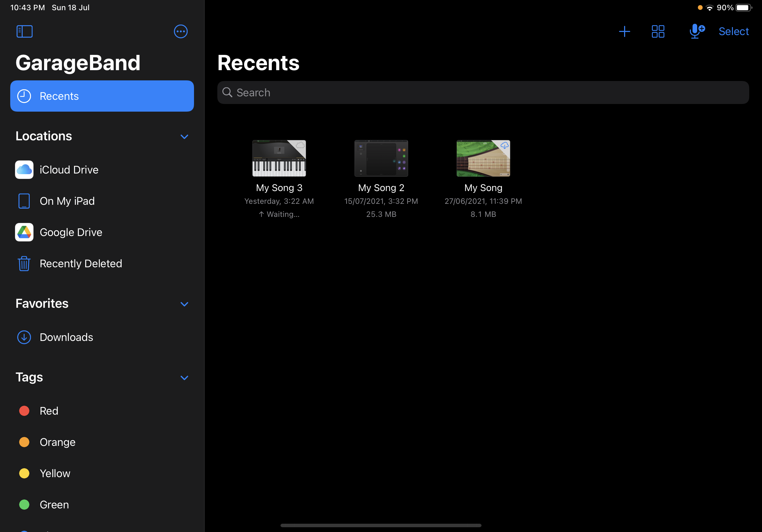The image size is (762, 532).
Task: Click the trash can icon
Action: 24,264
